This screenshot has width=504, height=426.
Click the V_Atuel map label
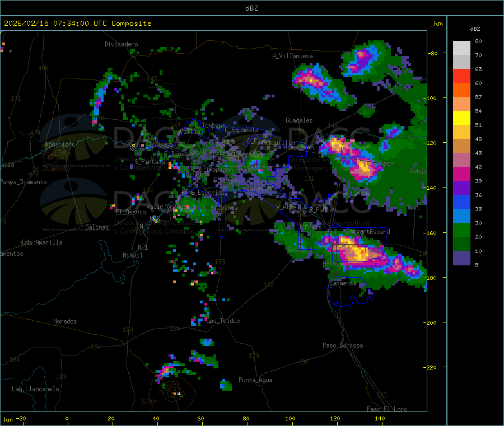pos(288,207)
